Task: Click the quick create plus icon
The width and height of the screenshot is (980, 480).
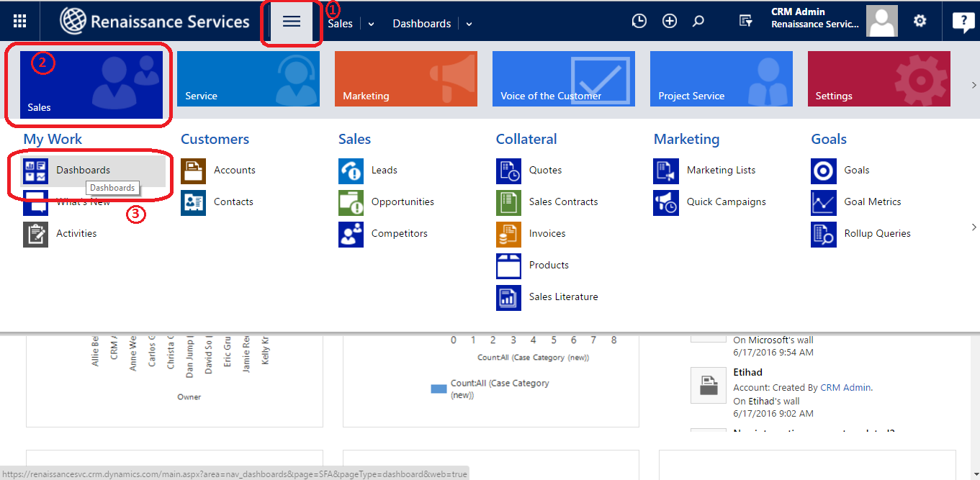Action: [670, 22]
